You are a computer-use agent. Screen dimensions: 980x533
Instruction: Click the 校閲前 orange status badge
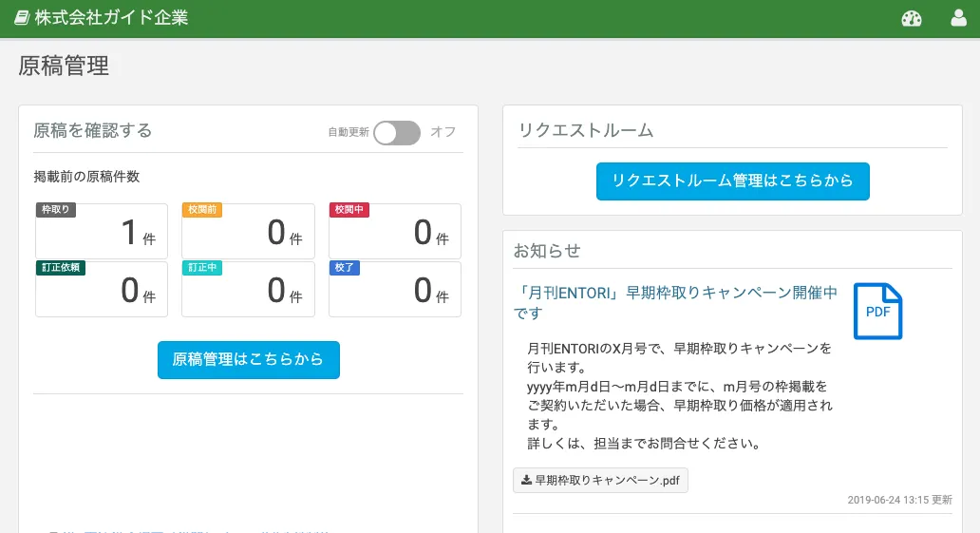202,210
